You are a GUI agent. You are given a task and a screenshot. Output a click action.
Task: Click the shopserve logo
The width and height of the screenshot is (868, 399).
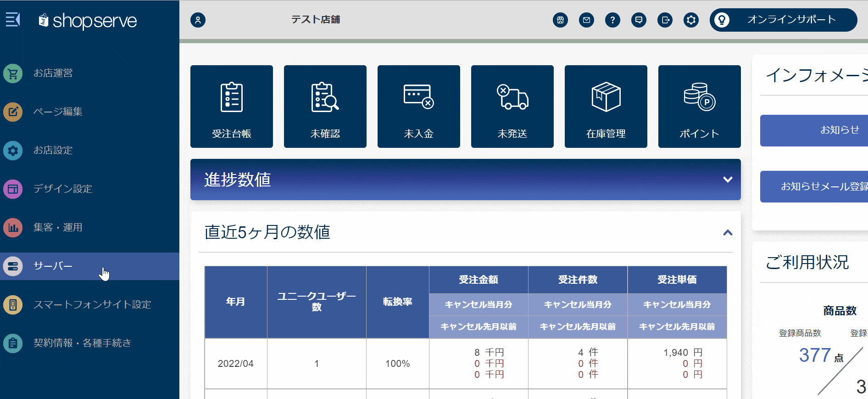(88, 21)
